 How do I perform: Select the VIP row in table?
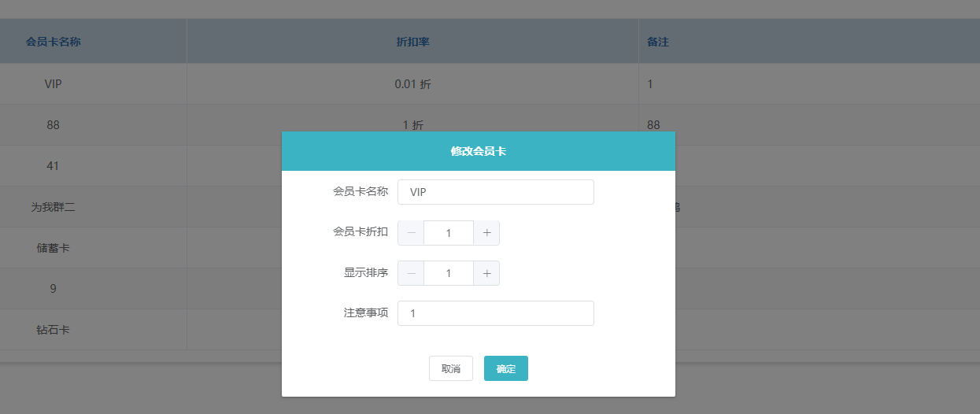click(54, 84)
